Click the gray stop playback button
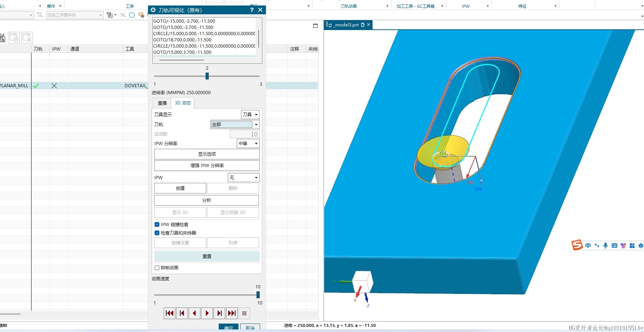 click(244, 313)
